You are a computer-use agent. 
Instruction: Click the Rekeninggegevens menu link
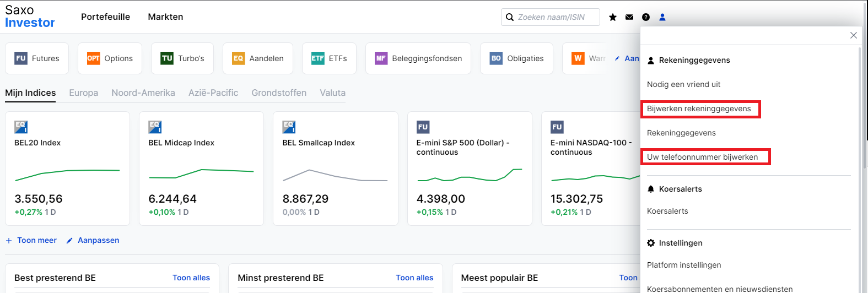click(681, 133)
